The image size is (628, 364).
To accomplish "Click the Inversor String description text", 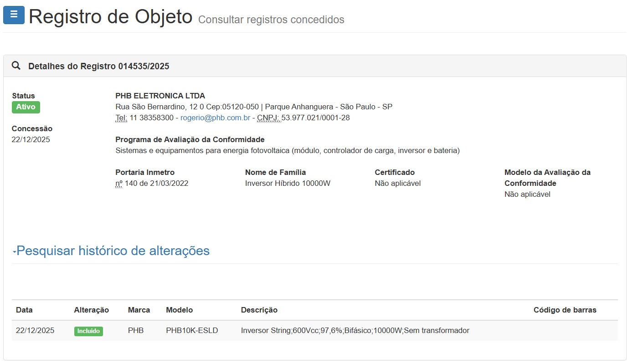I will point(355,331).
